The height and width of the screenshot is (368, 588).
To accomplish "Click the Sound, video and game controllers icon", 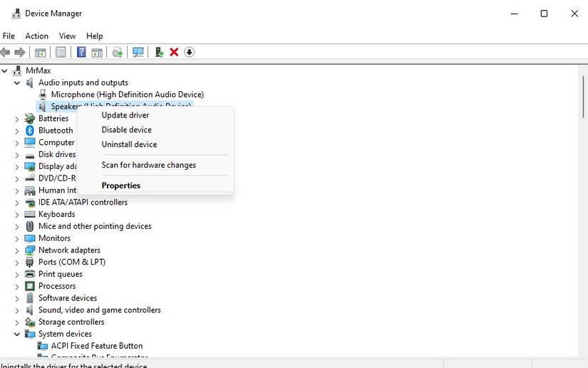I will coord(30,310).
